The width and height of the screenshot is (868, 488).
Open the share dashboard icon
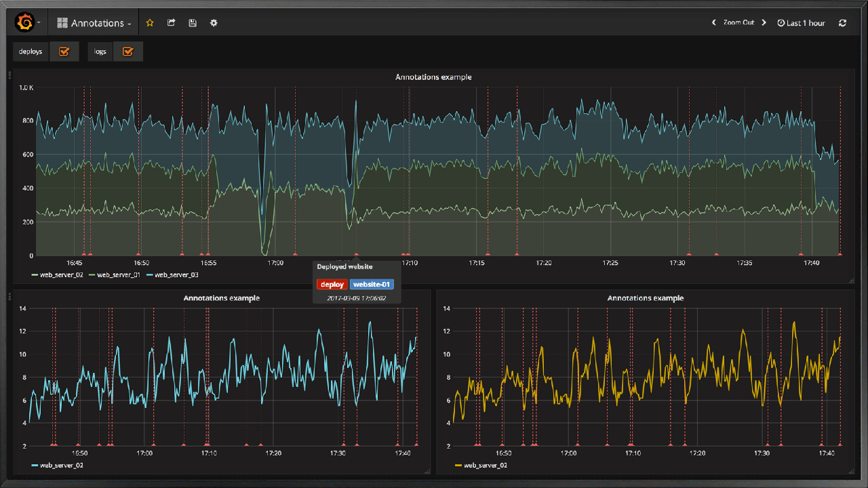(x=172, y=23)
